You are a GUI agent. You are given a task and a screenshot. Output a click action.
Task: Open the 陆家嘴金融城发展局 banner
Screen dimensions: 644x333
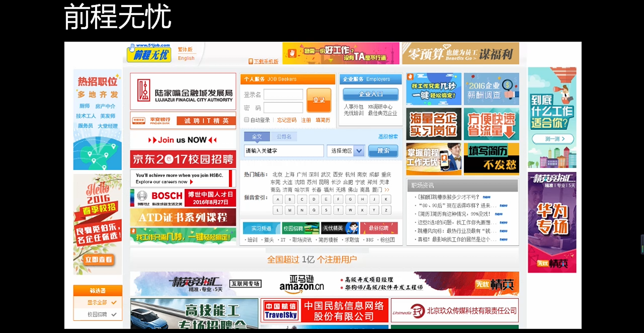coord(183,91)
